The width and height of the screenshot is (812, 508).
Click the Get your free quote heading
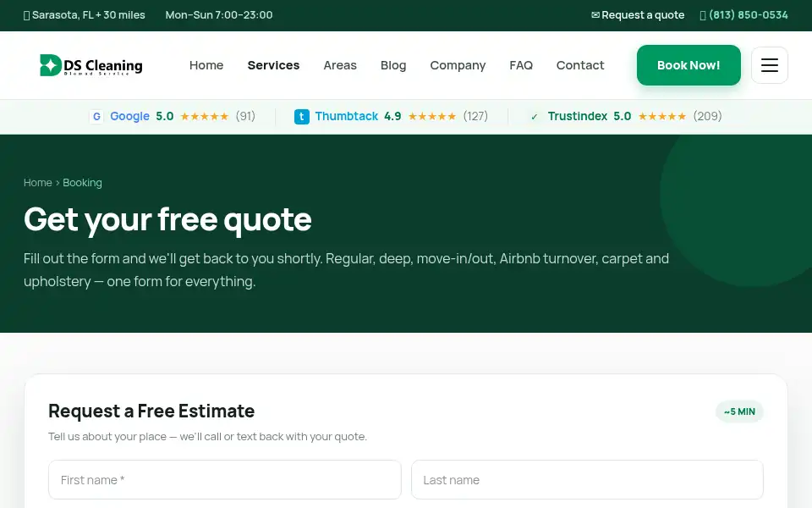pyautogui.click(x=167, y=219)
